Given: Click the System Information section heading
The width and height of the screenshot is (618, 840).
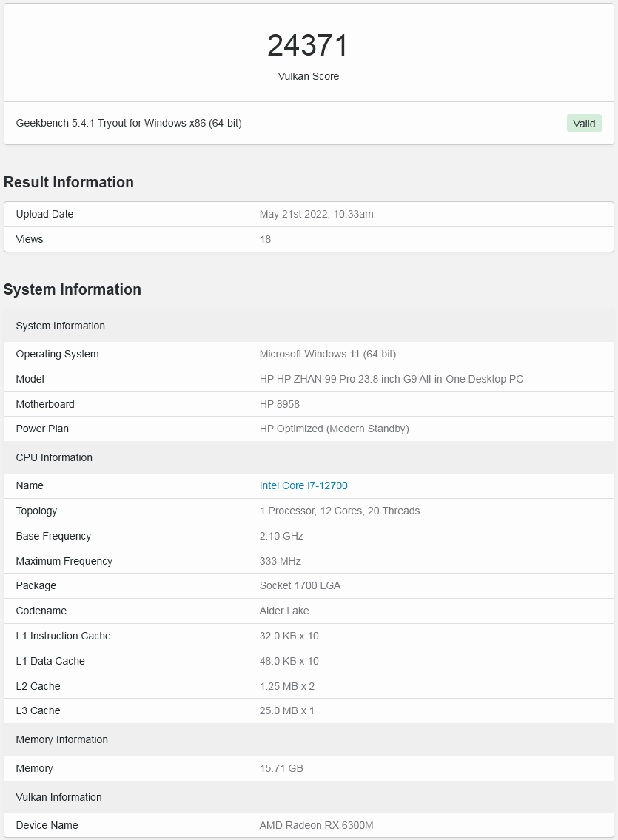Looking at the screenshot, I should (73, 289).
